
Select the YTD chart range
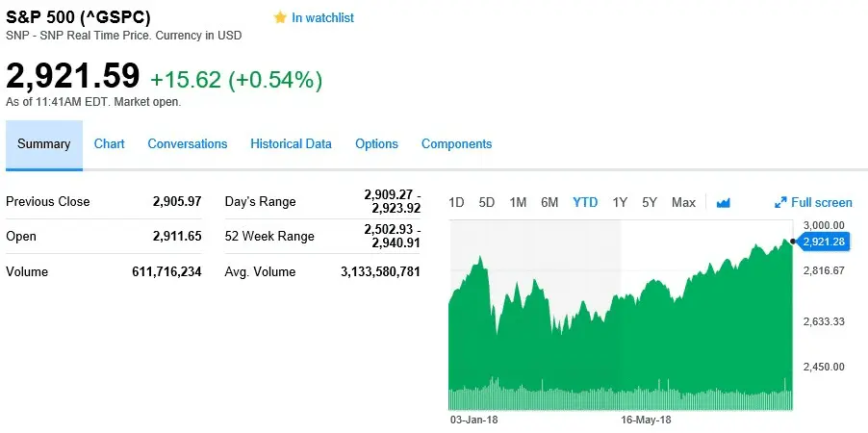click(585, 202)
